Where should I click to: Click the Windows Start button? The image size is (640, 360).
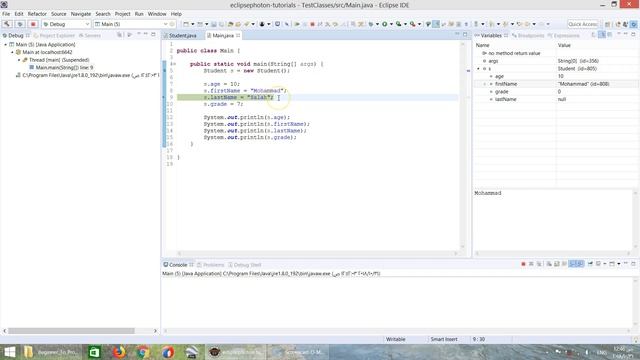[x=9, y=352]
